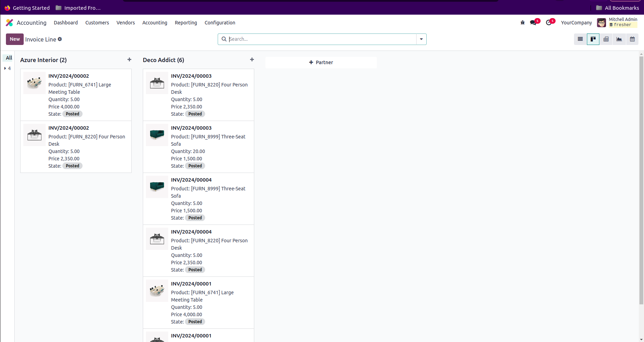This screenshot has width=644, height=342.
Task: Add a new Partner column
Action: [x=321, y=62]
